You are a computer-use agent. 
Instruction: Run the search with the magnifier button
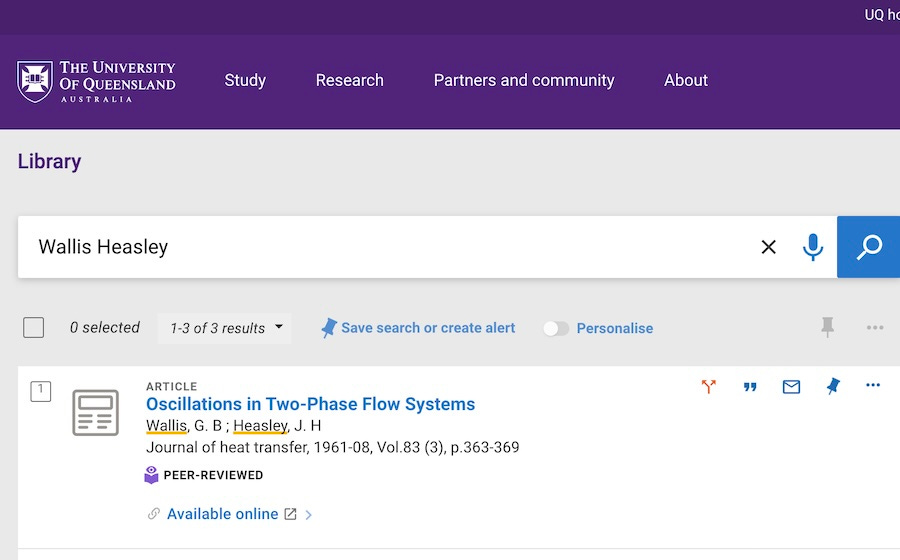[868, 247]
